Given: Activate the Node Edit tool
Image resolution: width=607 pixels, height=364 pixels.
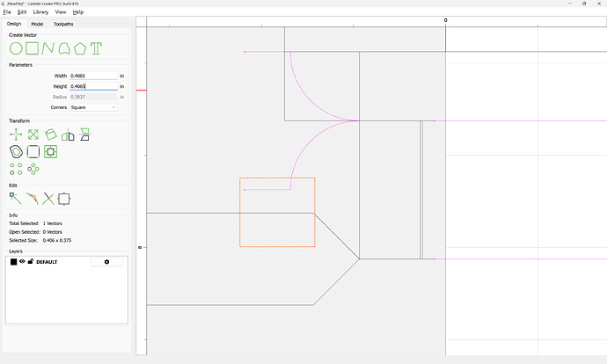Looking at the screenshot, I should point(16,199).
